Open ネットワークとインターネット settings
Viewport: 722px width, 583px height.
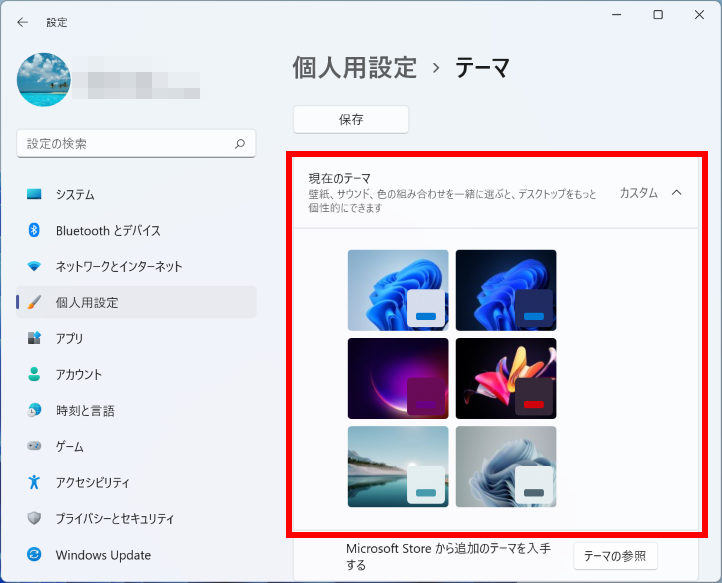point(136,266)
